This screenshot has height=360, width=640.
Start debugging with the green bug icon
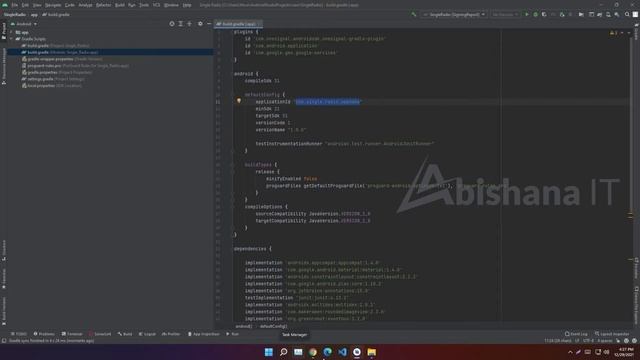pyautogui.click(x=536, y=15)
